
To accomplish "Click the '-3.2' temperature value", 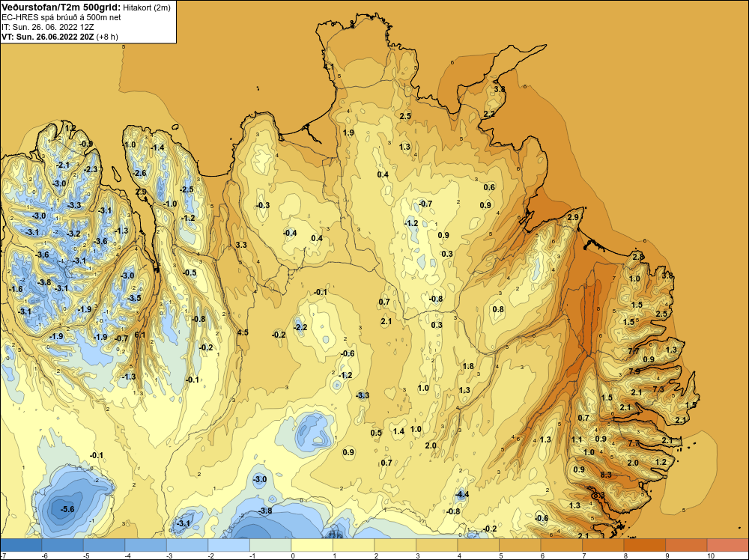I will coord(73,234).
